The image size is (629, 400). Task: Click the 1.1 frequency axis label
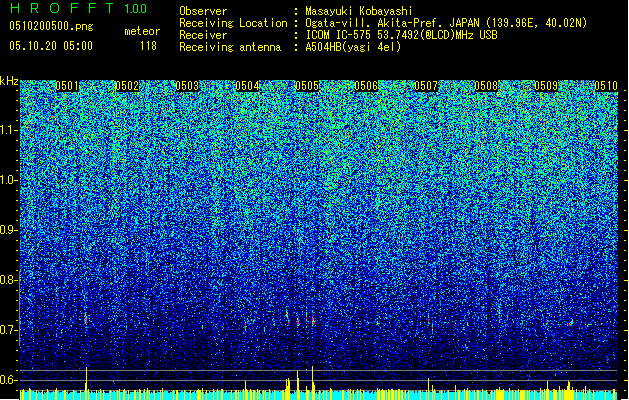pos(8,130)
